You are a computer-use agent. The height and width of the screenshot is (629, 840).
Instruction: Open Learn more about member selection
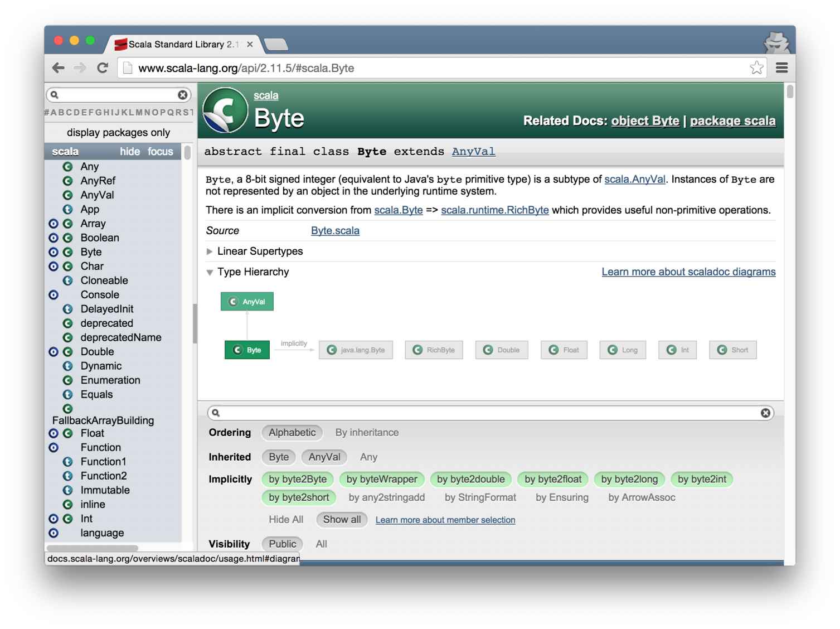(x=445, y=520)
